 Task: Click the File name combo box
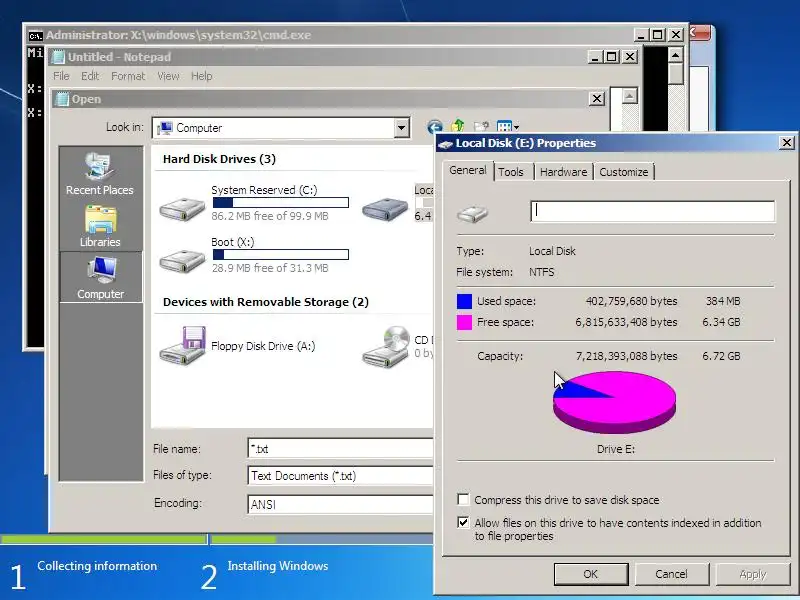click(x=340, y=449)
